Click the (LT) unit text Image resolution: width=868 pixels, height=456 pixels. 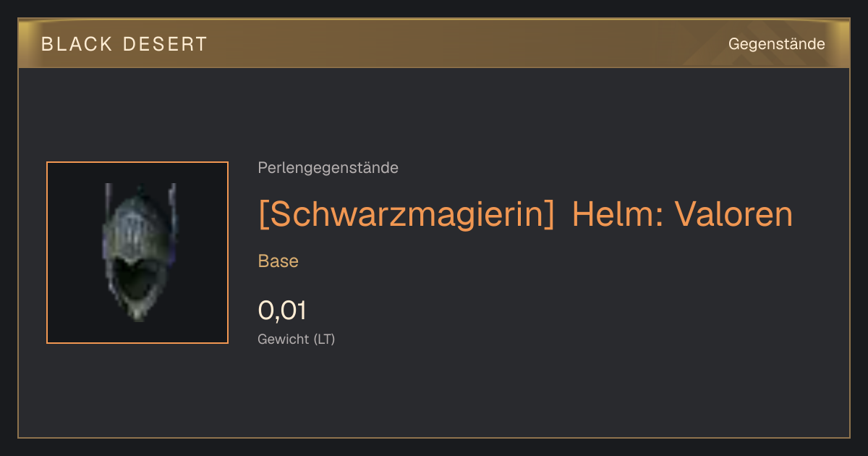click(x=323, y=339)
